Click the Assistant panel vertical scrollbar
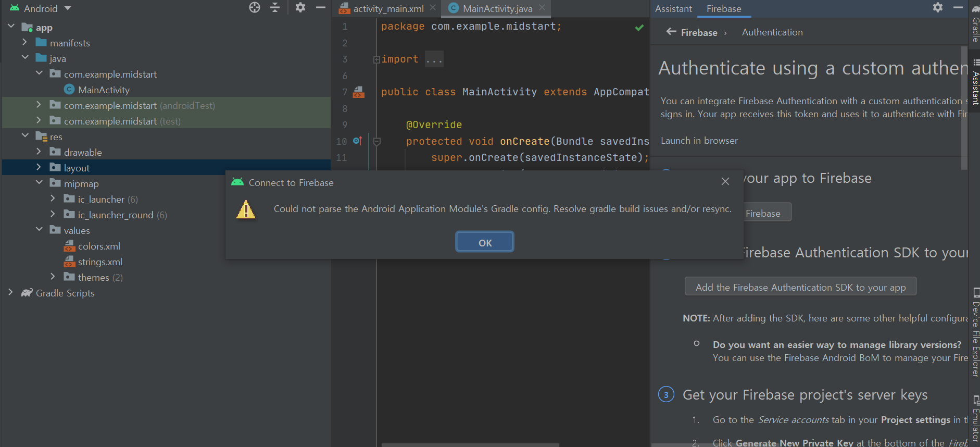980x447 pixels. coord(964,108)
